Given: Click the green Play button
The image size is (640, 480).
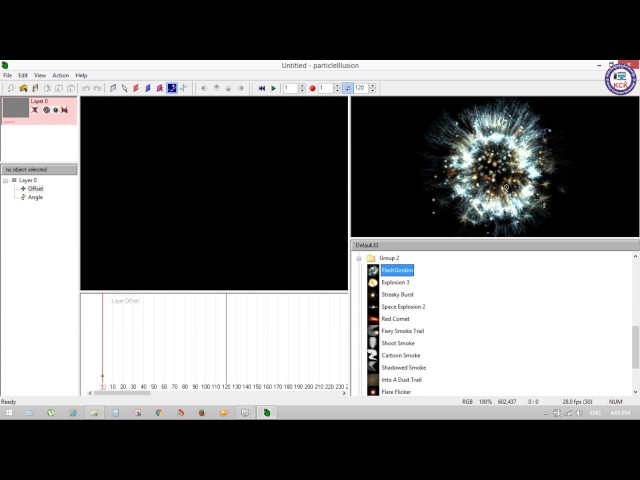Looking at the screenshot, I should point(273,88).
